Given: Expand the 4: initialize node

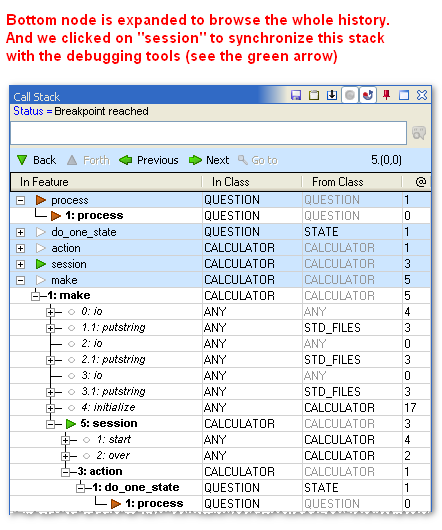Looking at the screenshot, I should (50, 408).
